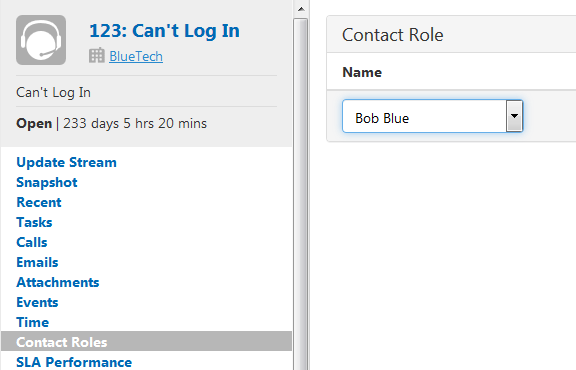Go to the Snapshot view
The height and width of the screenshot is (370, 576).
pyautogui.click(x=47, y=182)
